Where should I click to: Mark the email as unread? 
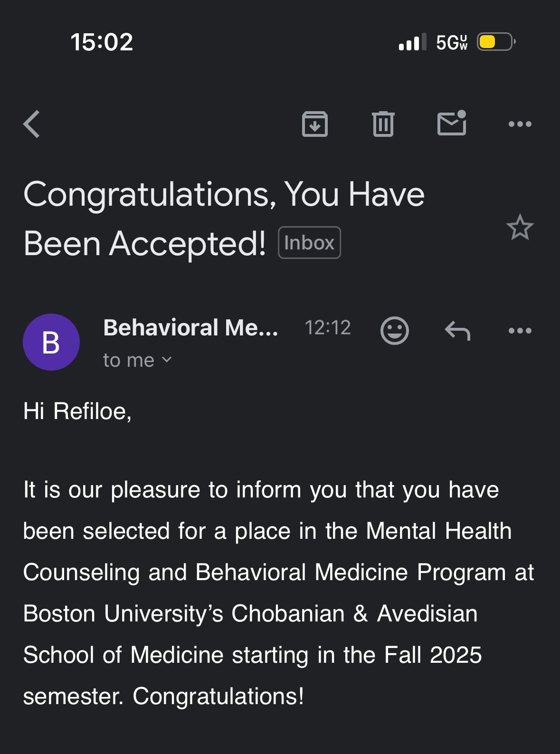(452, 123)
